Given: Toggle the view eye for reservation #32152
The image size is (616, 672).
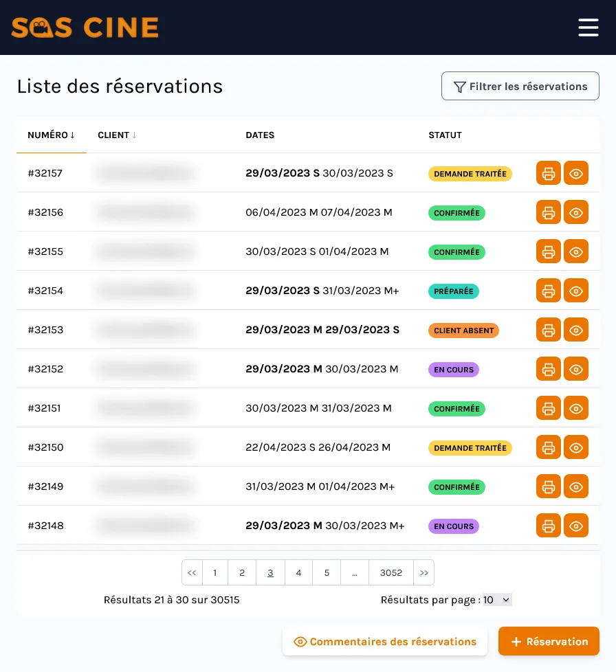Looking at the screenshot, I should point(576,369).
